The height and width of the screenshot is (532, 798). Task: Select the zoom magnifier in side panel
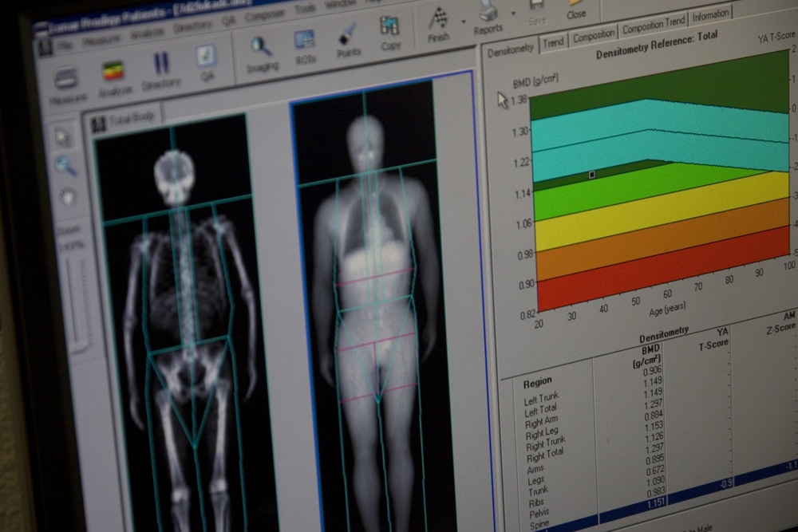pos(65,166)
